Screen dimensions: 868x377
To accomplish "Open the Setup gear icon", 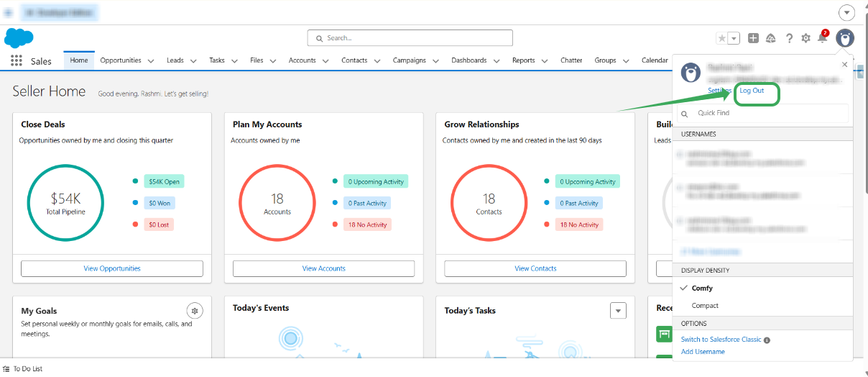I will click(x=805, y=38).
